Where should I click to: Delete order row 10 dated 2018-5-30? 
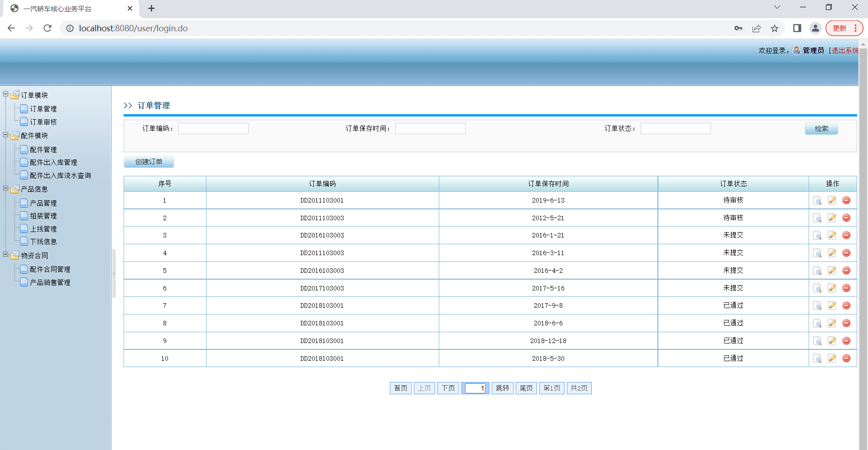[846, 358]
